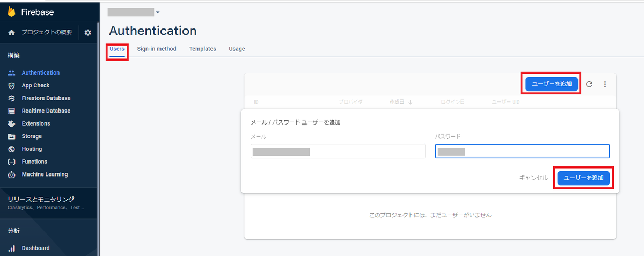Screen dimensions: 644x256
Task: Click the ログイン日 column header
Action: coord(453,101)
